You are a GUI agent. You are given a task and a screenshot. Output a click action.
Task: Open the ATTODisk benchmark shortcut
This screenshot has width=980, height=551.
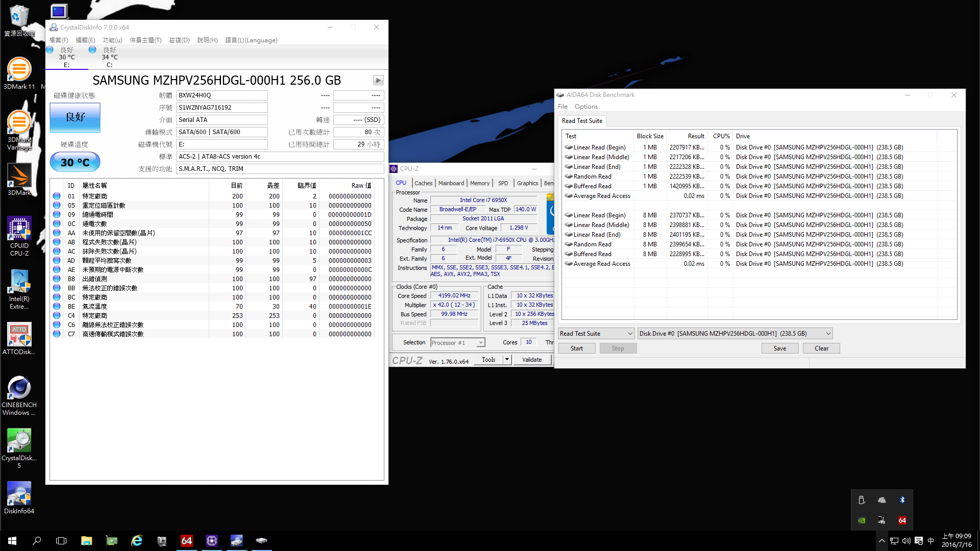pyautogui.click(x=19, y=339)
